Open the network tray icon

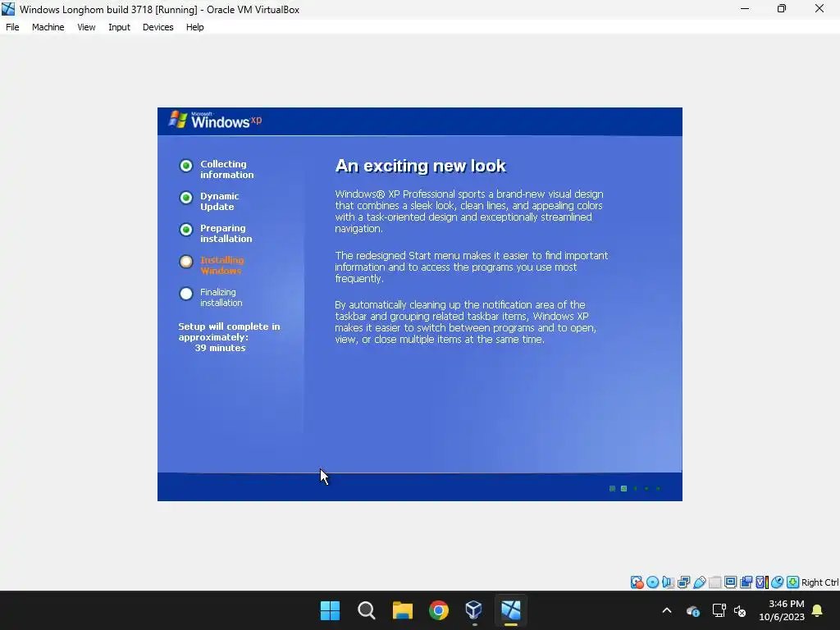[x=719, y=610]
